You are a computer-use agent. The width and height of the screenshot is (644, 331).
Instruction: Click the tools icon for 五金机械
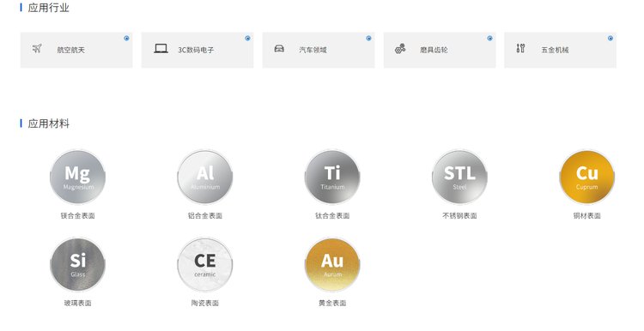[520, 48]
